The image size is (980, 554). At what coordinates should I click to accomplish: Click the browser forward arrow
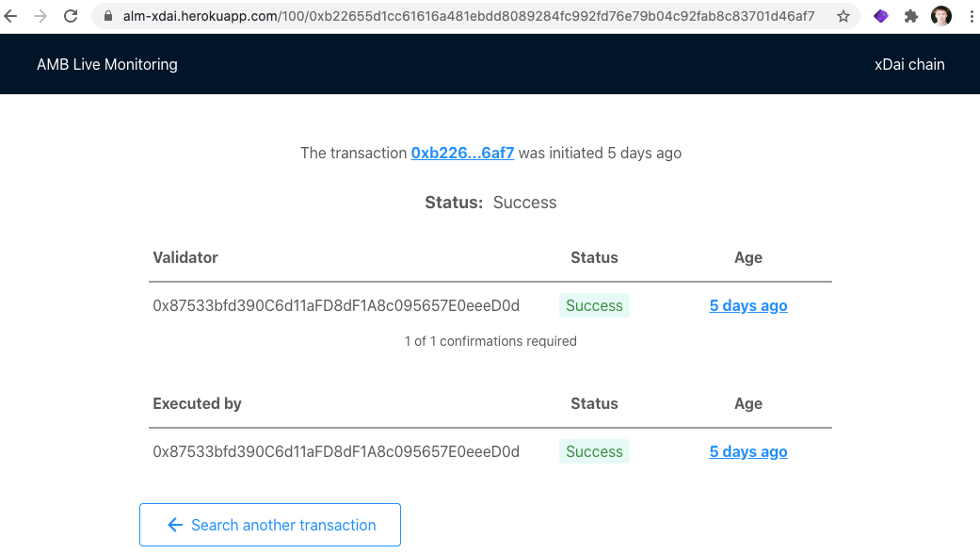point(40,16)
